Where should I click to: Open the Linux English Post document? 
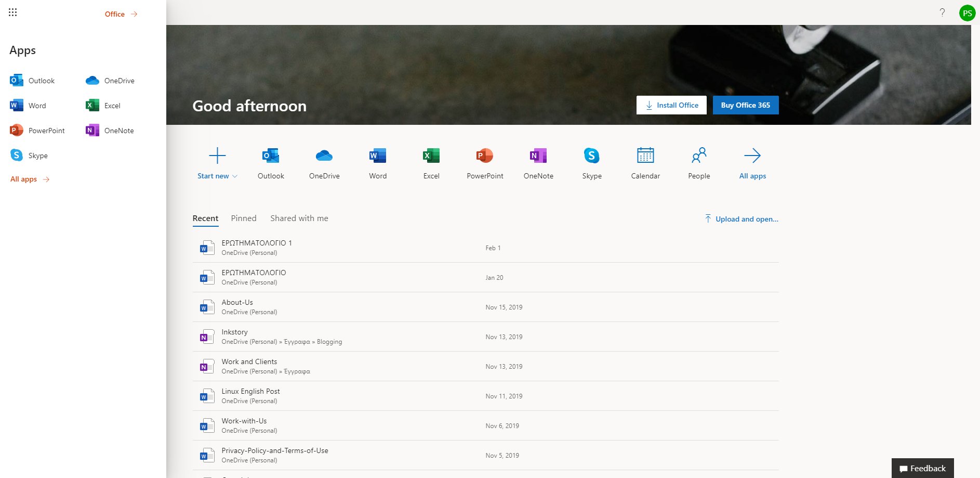pyautogui.click(x=250, y=392)
